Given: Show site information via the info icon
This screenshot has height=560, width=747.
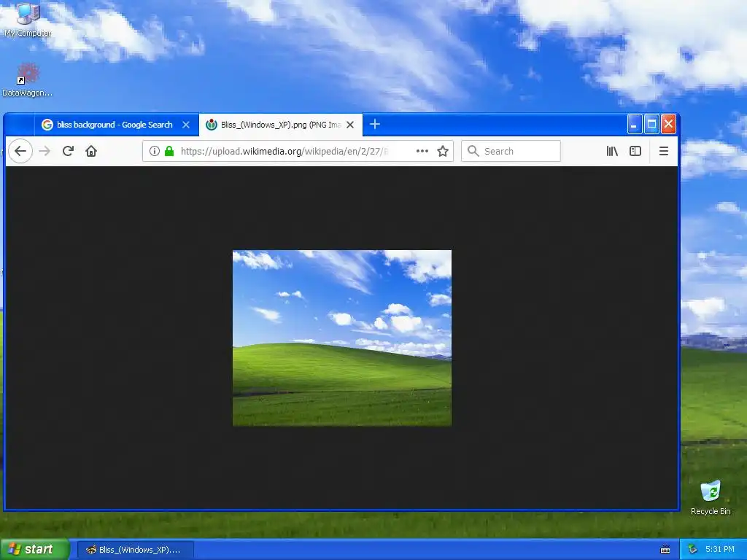Looking at the screenshot, I should click(155, 151).
